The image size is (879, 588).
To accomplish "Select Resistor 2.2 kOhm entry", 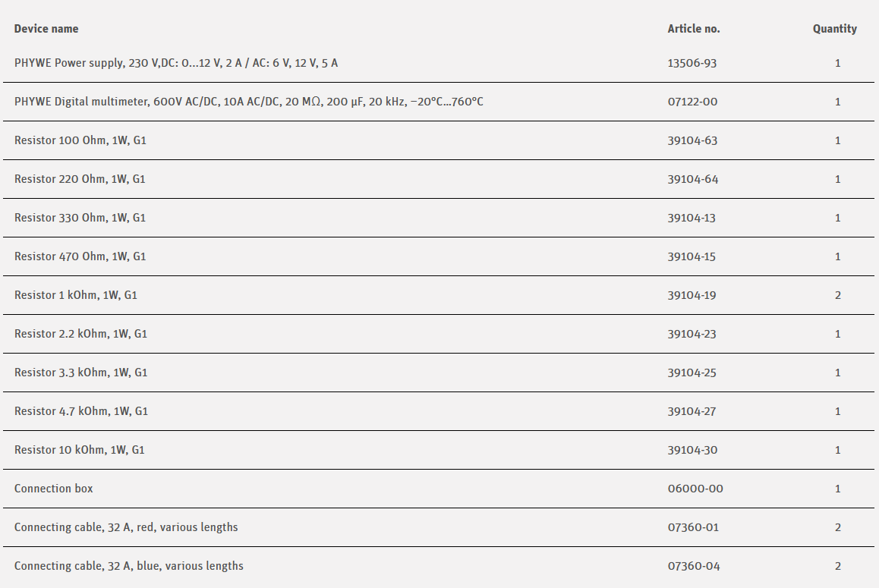I will tap(80, 334).
